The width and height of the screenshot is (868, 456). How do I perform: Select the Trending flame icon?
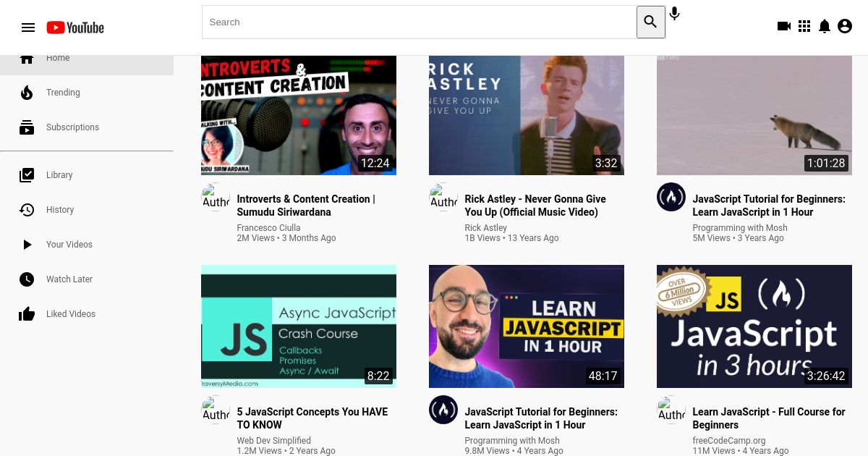[x=27, y=93]
